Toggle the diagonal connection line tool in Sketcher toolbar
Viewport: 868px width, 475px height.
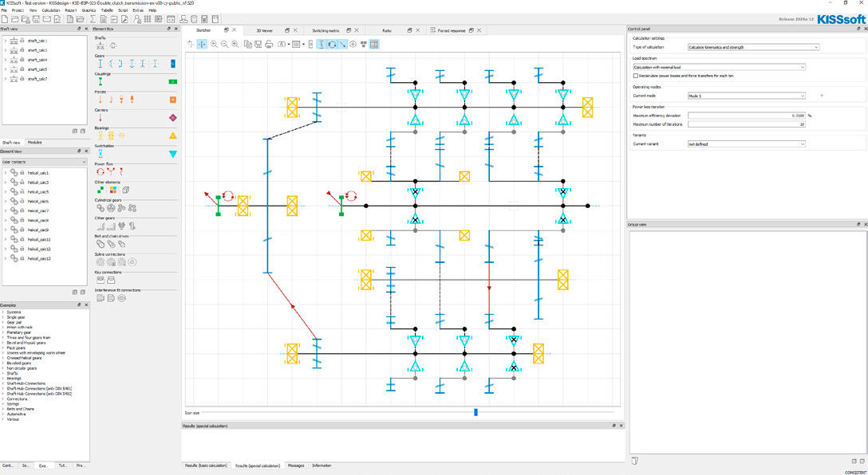[x=343, y=45]
